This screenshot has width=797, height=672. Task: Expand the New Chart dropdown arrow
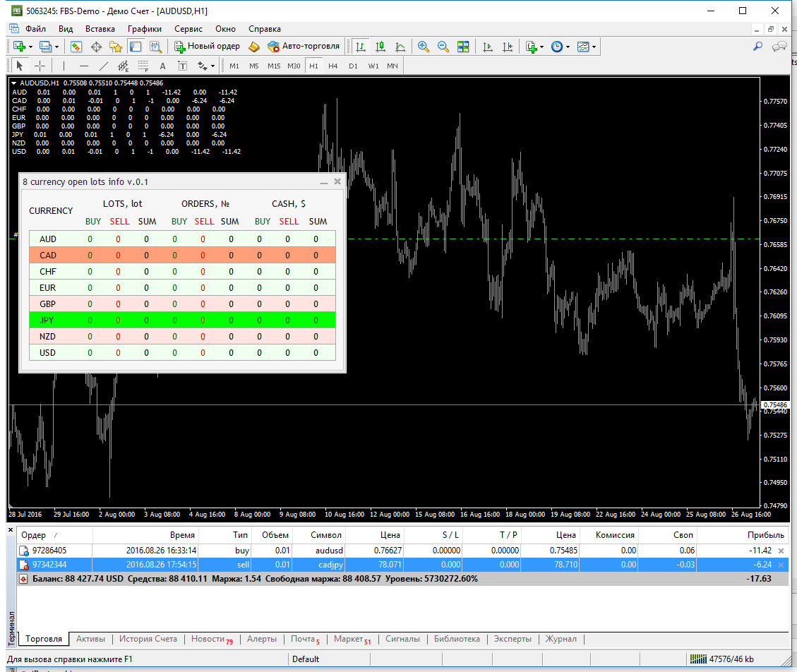(x=30, y=47)
